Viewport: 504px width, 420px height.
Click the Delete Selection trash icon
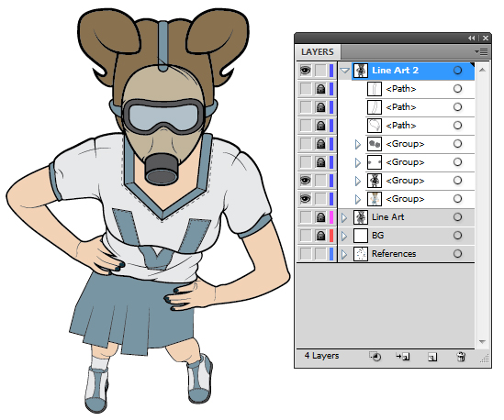(461, 357)
